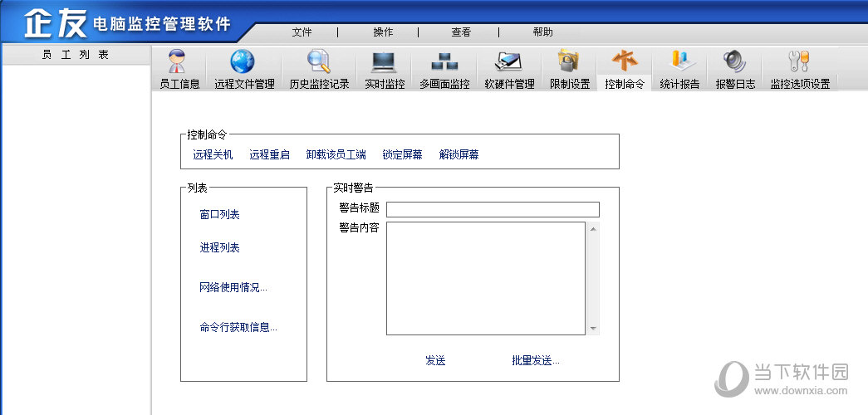This screenshot has height=415, width=868.
Task: Open the 帮助 menu
Action: (542, 32)
